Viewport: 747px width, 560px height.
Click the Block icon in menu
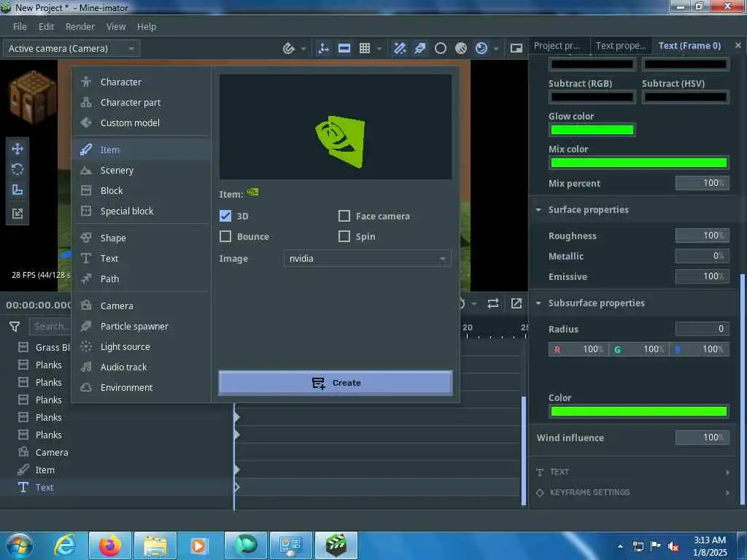point(86,190)
